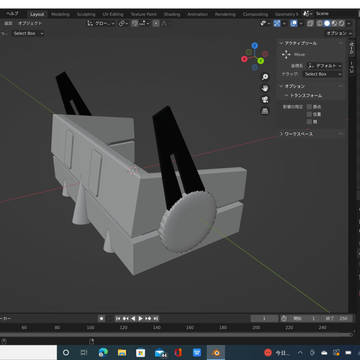This screenshot has width=360, height=360.
Task: Click the zoom magnifier viewport icon
Action: coord(265,77)
